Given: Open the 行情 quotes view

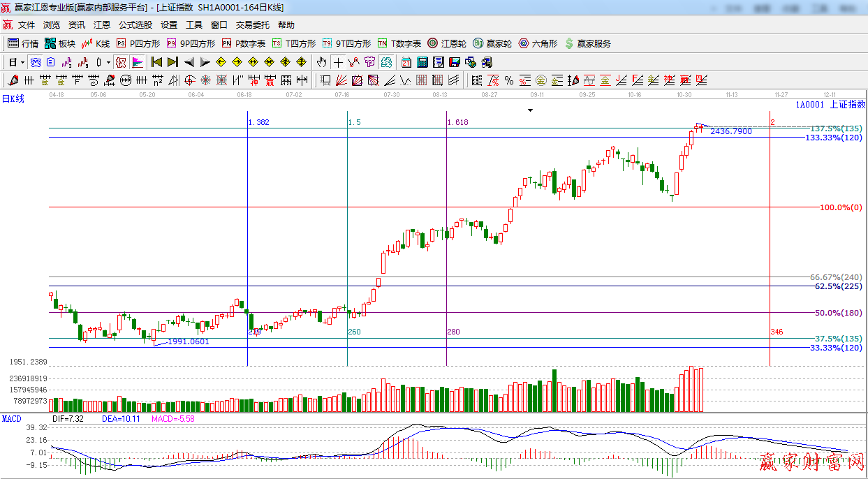Looking at the screenshot, I should click(x=22, y=43).
